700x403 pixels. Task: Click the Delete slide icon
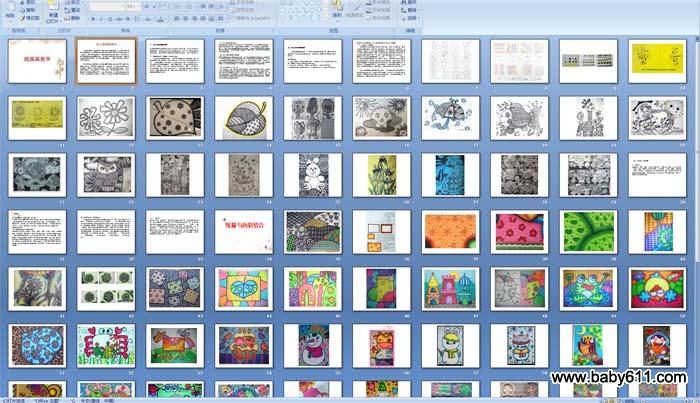coord(67,18)
